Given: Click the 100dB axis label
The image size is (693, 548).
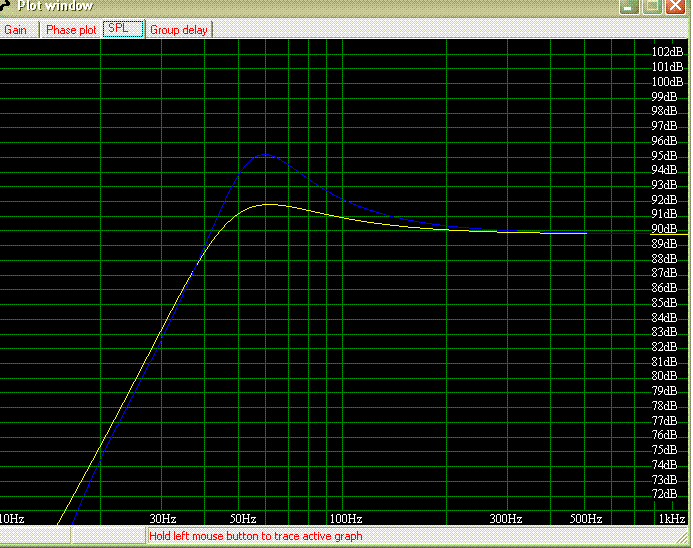Looking at the screenshot, I should point(667,82).
